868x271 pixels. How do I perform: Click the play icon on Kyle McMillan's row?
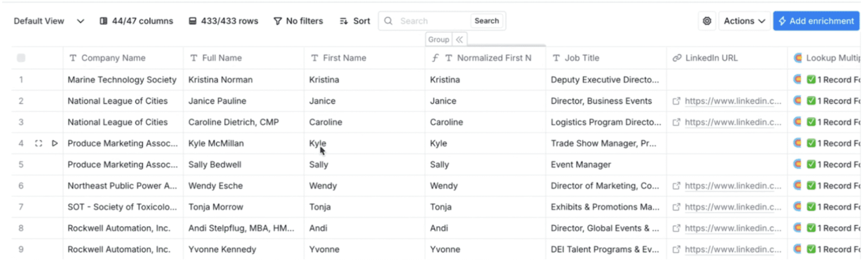point(55,143)
